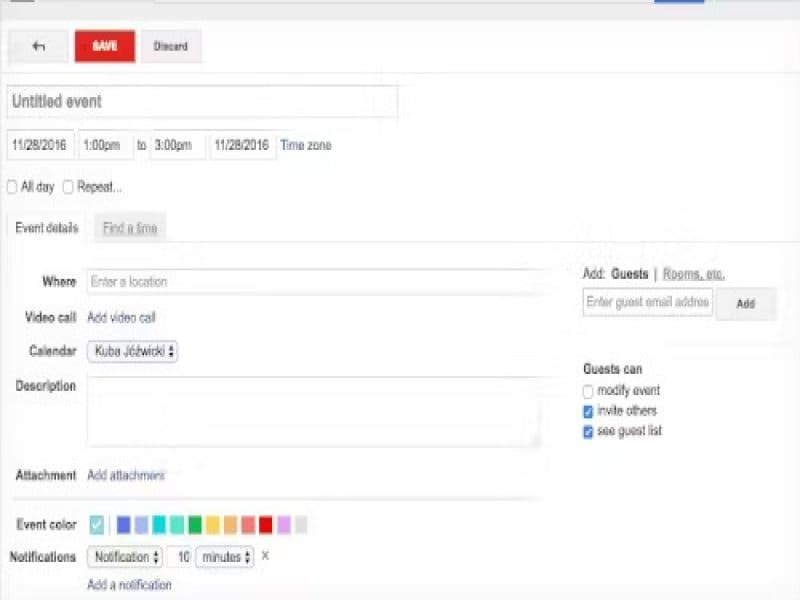Click the back arrow button
Image resolution: width=800 pixels, height=600 pixels.
point(38,46)
